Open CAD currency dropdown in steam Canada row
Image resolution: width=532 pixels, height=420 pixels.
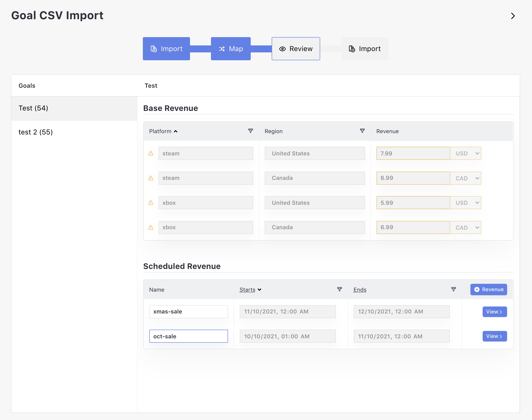(466, 178)
